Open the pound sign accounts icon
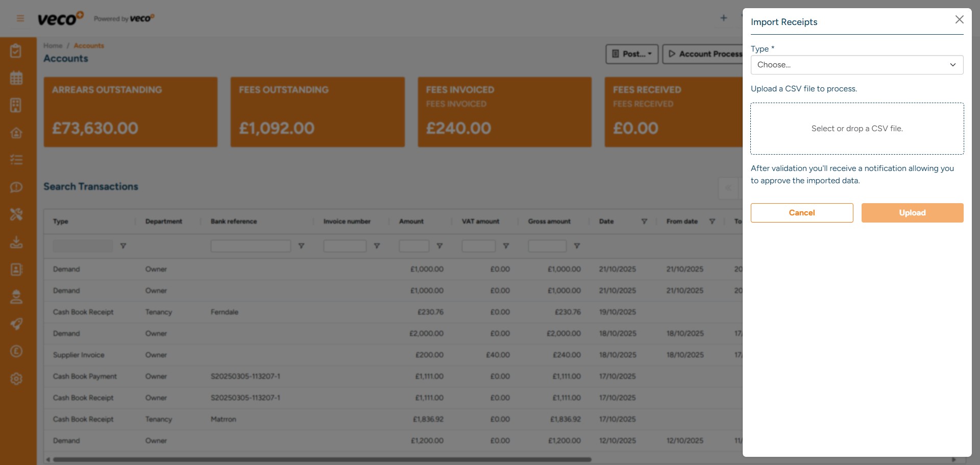The height and width of the screenshot is (465, 980). click(16, 351)
